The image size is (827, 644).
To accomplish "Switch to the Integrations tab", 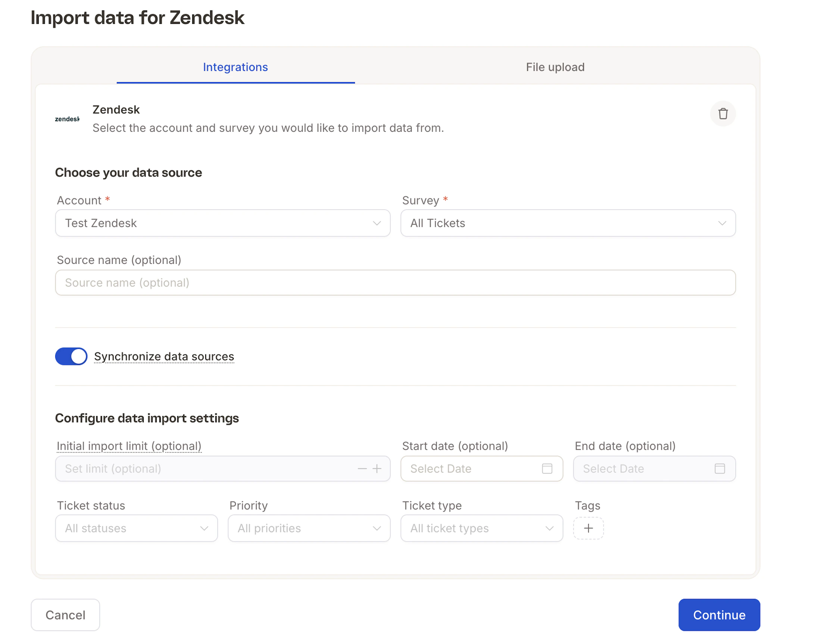I will [235, 67].
